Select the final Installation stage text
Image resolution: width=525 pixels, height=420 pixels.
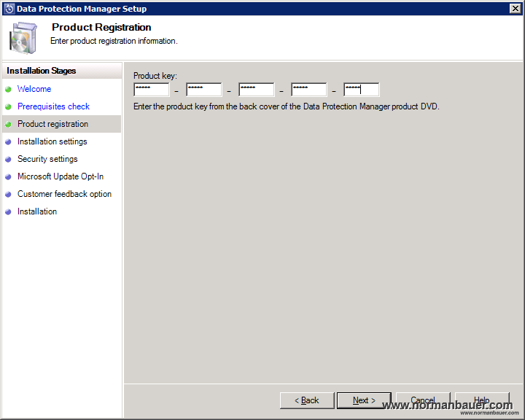pyautogui.click(x=37, y=211)
